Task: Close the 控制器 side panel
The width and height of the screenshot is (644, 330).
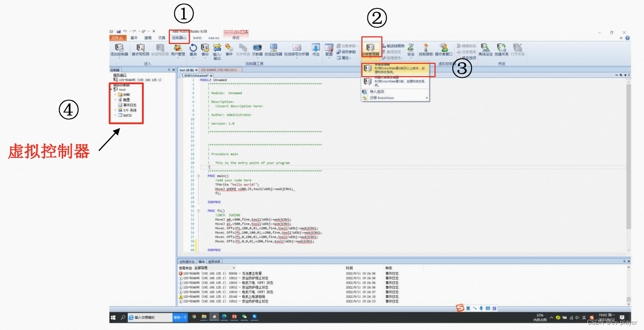Action: (173, 70)
